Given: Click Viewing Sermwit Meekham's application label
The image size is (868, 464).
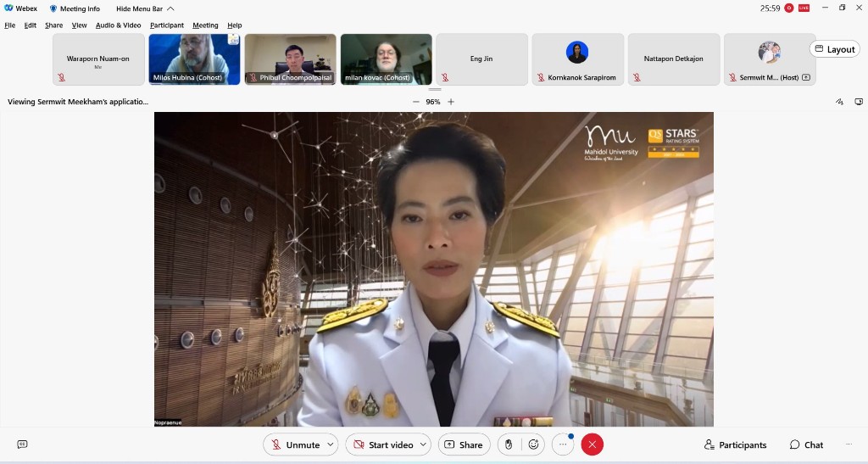Looking at the screenshot, I should coord(78,102).
